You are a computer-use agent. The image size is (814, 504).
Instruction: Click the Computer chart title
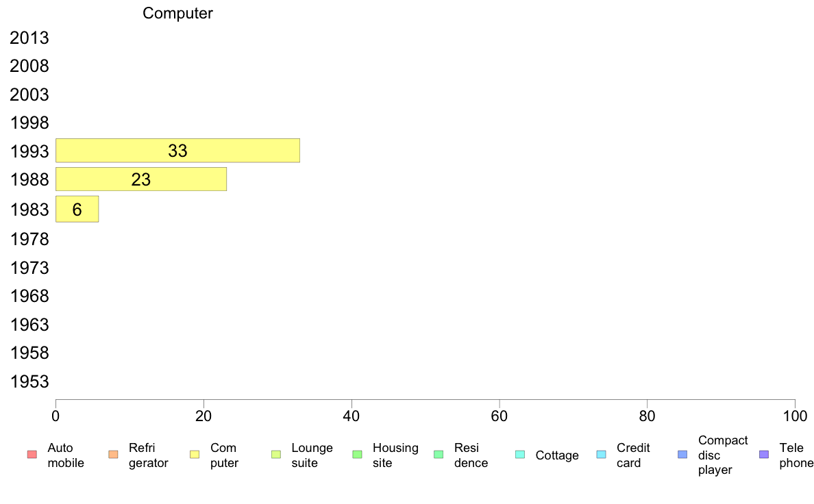tap(177, 13)
